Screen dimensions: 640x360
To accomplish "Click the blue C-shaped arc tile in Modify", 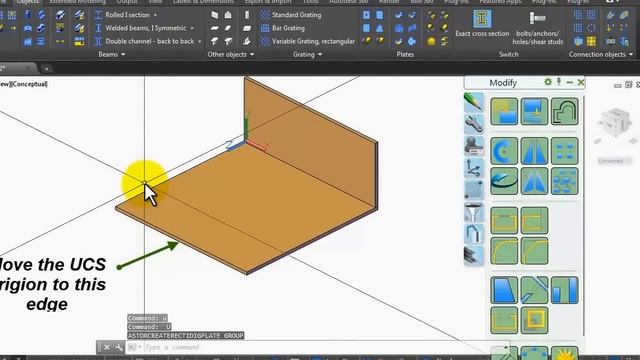I will pyautogui.click(x=504, y=151).
